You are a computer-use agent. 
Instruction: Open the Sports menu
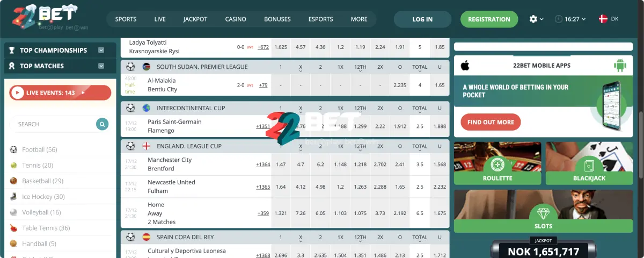click(126, 19)
